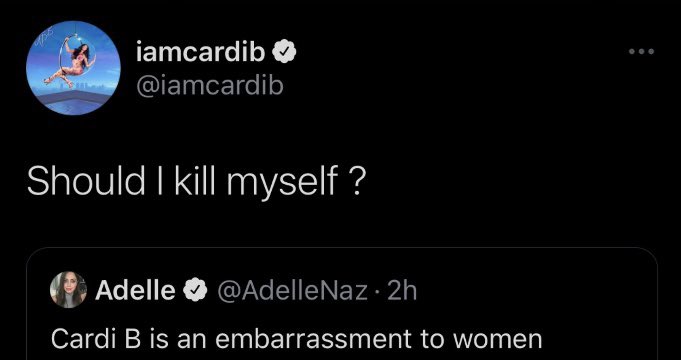Click the question mark ending the tweet

click(x=354, y=181)
